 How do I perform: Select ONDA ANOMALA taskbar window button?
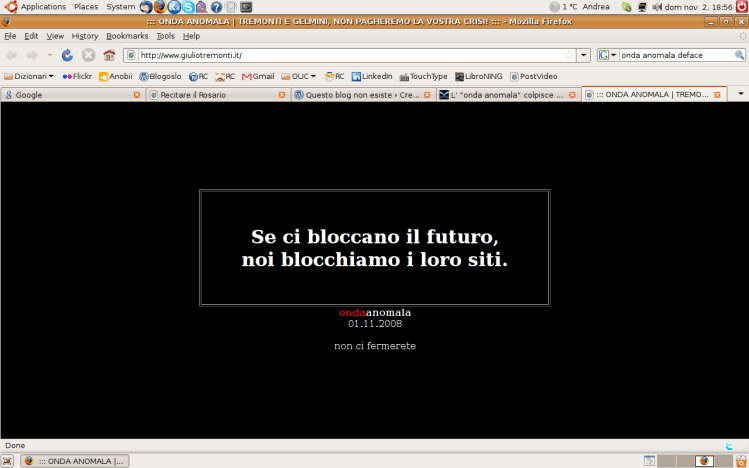click(75, 461)
